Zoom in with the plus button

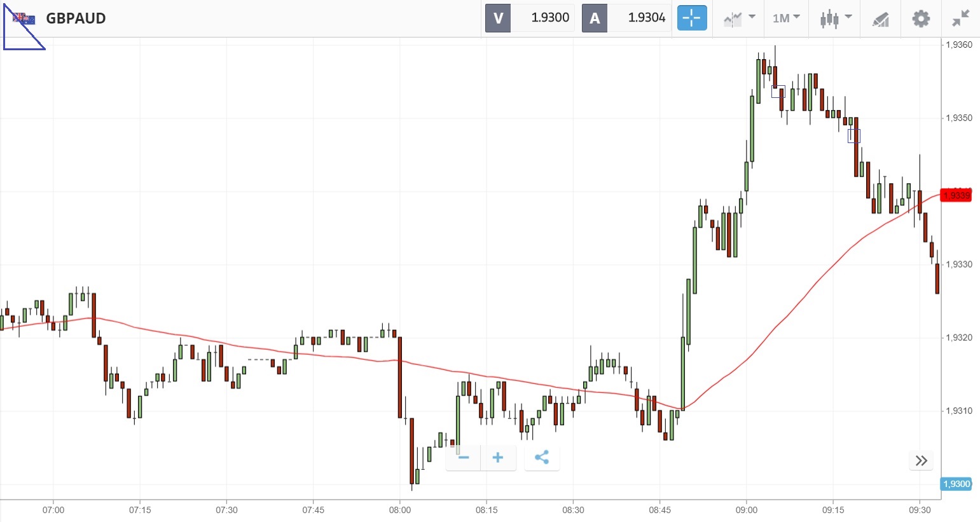click(498, 457)
